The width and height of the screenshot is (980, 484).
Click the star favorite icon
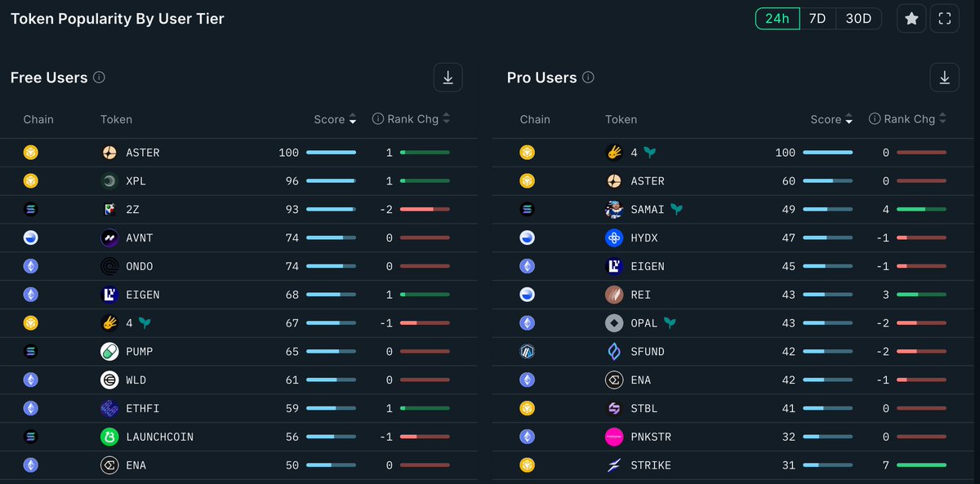click(x=911, y=19)
